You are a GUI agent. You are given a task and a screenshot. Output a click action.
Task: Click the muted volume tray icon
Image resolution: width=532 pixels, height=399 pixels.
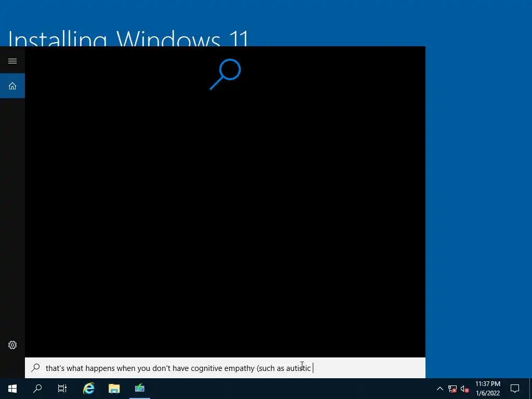tap(464, 389)
